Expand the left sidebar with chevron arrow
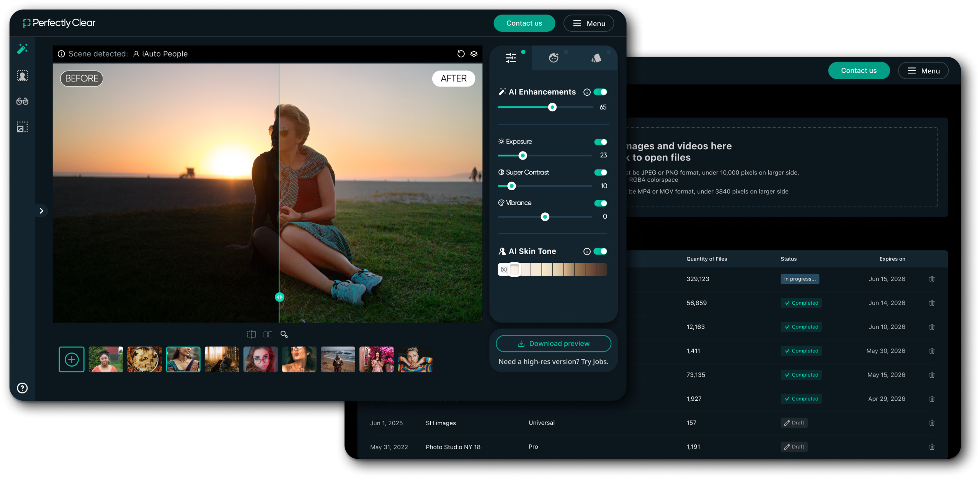Screen dimensions: 980x478 pyautogui.click(x=41, y=210)
